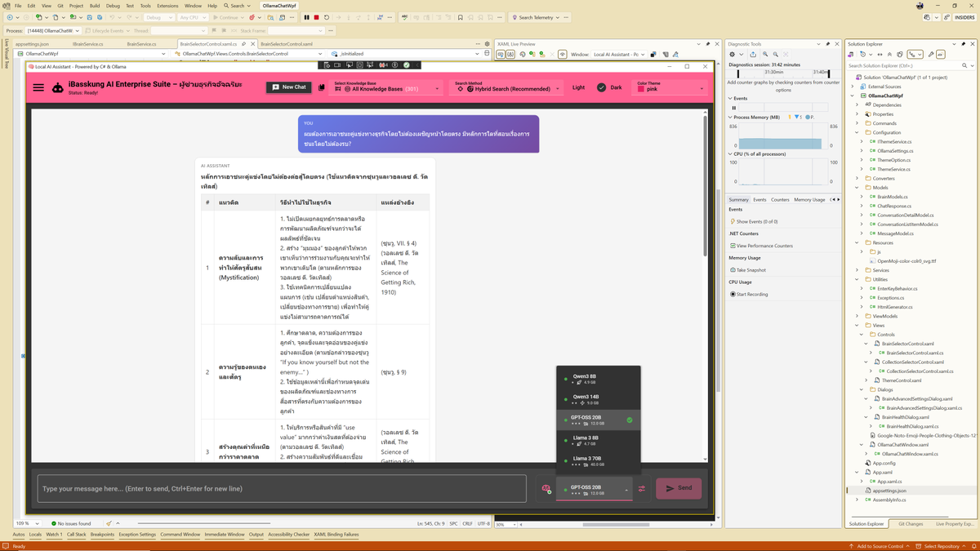Select element icon in XAML Live Preview toolbar
Image resolution: width=980 pixels, height=551 pixels.
(501, 55)
